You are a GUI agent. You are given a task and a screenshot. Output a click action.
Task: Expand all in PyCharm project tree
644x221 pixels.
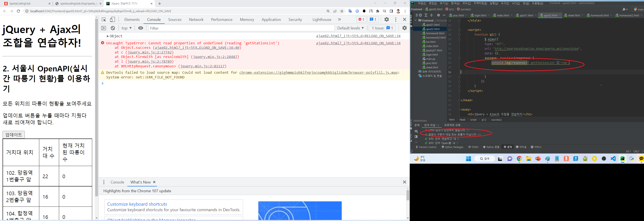pyautogui.click(x=426, y=15)
